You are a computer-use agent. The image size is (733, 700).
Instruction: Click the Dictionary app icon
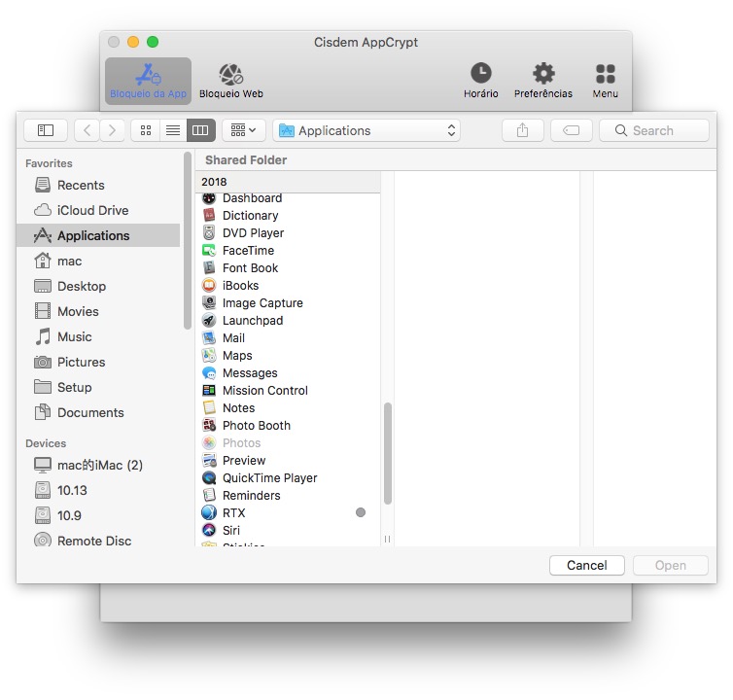pos(209,216)
